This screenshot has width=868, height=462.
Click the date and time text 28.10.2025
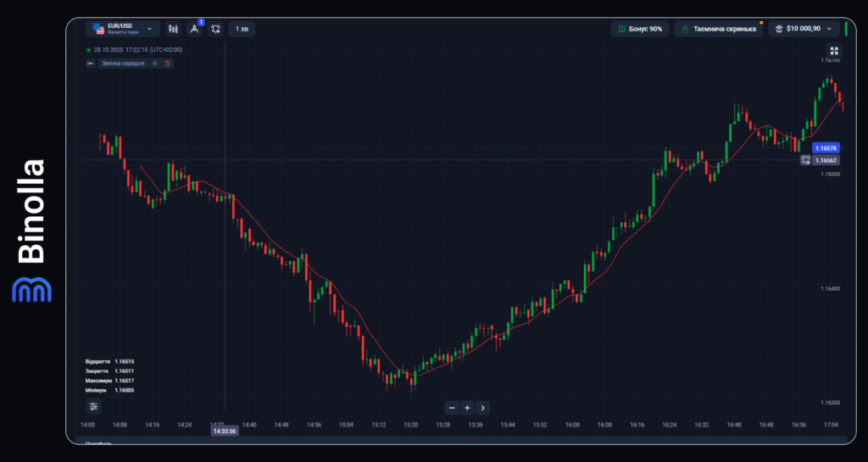click(138, 50)
